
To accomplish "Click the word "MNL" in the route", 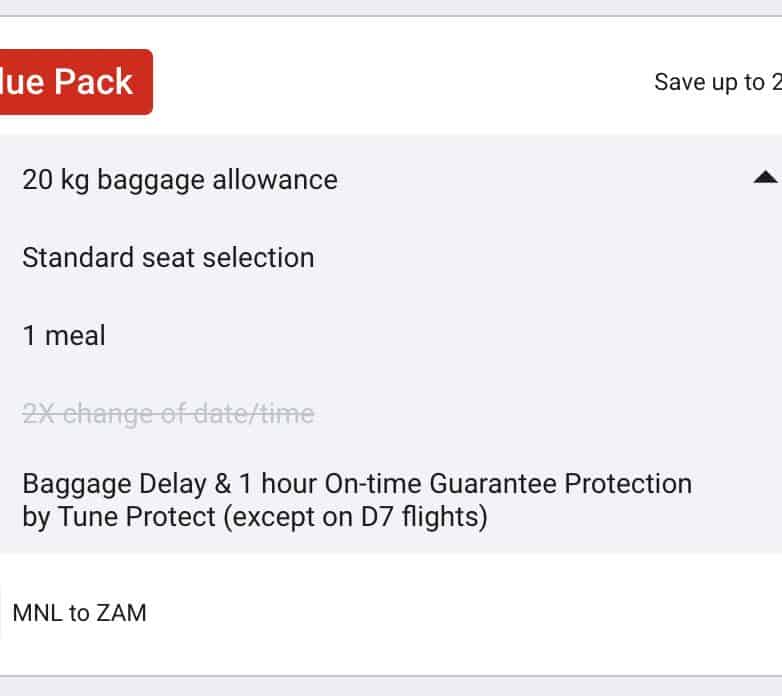I will click(37, 612).
